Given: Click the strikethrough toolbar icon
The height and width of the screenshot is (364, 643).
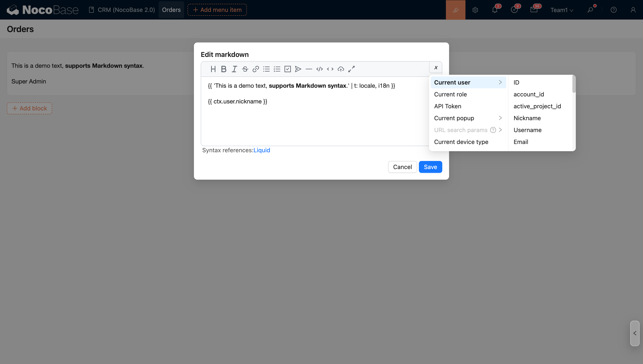Looking at the screenshot, I should tap(245, 69).
